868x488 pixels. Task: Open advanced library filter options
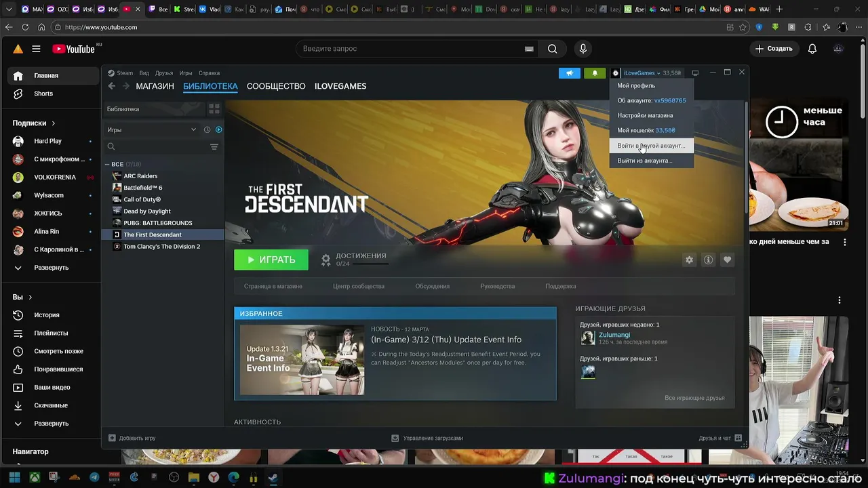[214, 146]
